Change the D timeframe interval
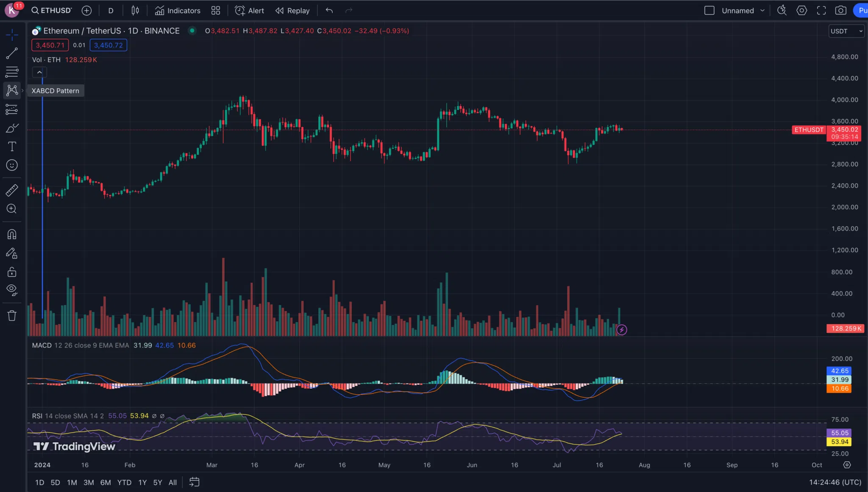 [111, 11]
